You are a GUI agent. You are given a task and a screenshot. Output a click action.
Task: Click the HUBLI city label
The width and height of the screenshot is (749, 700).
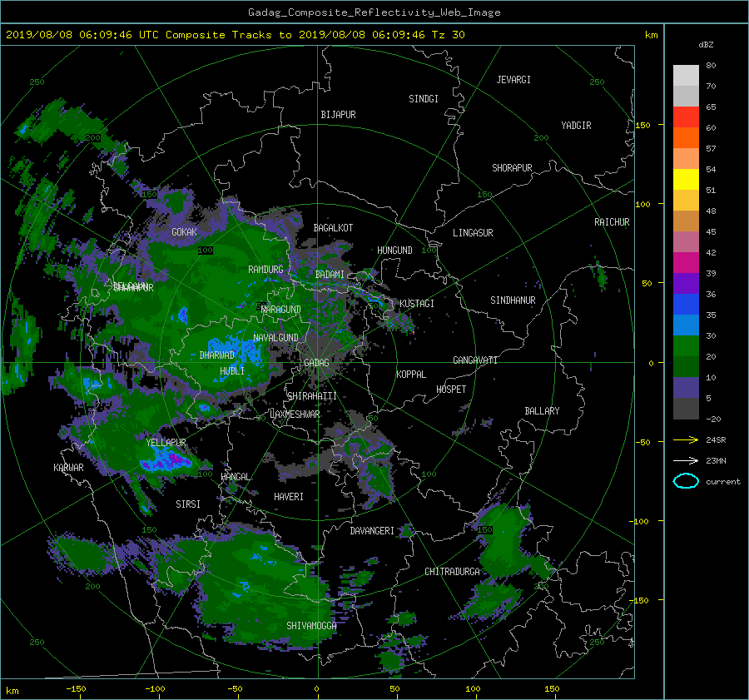coord(232,371)
